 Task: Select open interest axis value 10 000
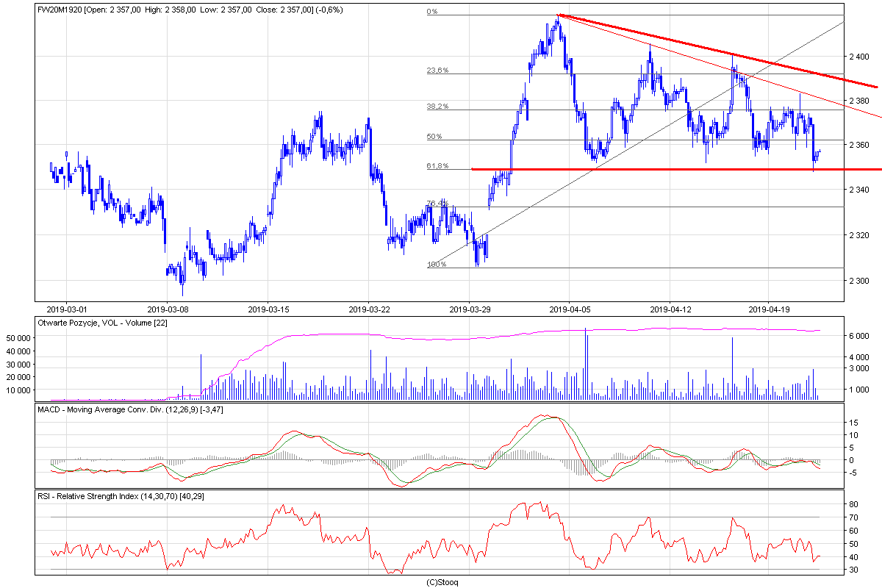pos(17,390)
